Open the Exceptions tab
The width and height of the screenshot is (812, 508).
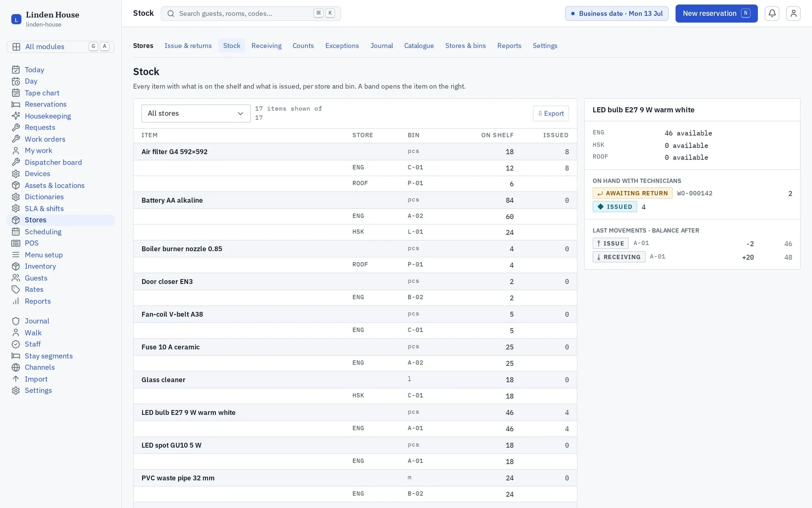pyautogui.click(x=342, y=46)
